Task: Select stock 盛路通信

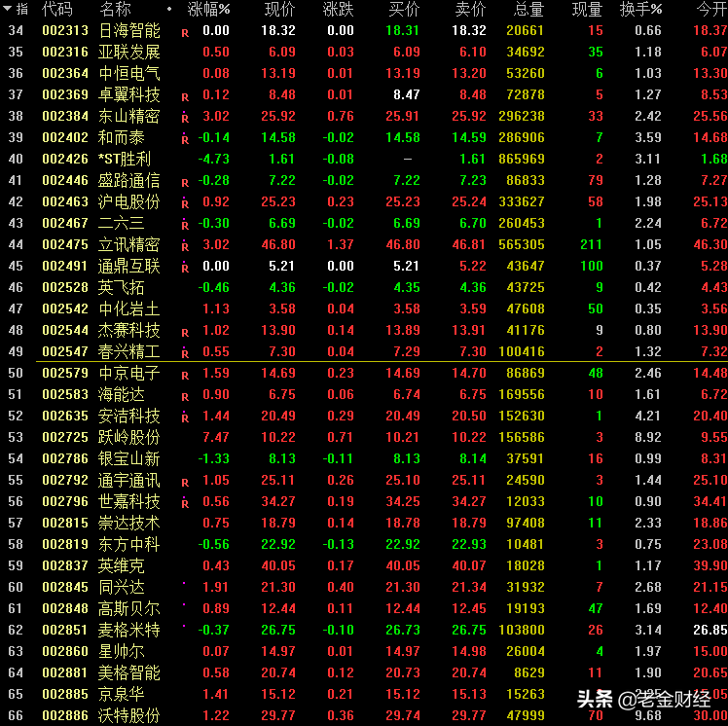Action: (x=129, y=180)
